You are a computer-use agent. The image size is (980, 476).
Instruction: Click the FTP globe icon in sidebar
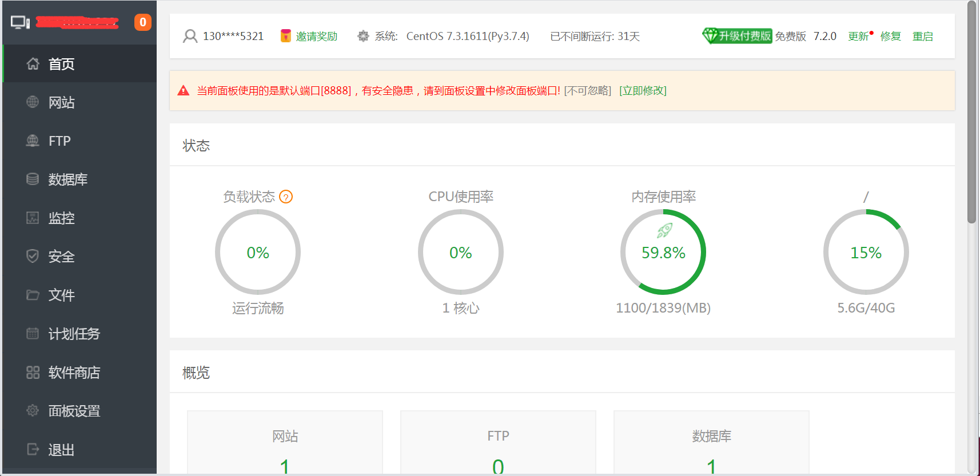(33, 141)
